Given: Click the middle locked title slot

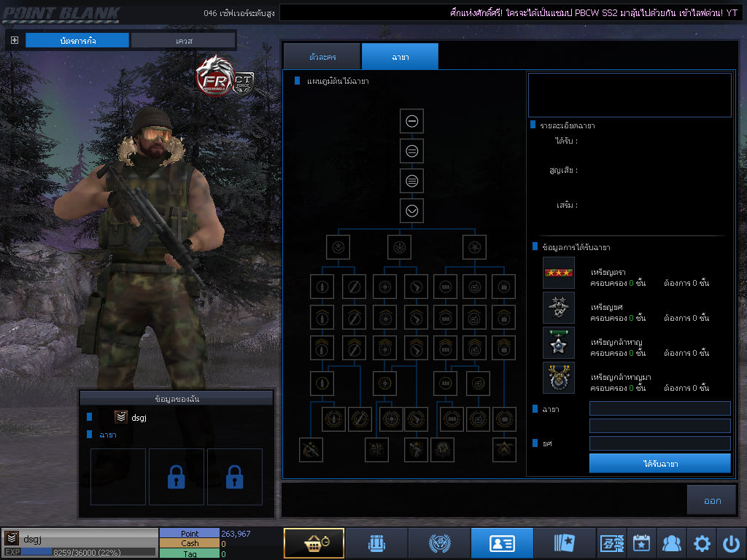Looking at the screenshot, I should coord(177,477).
